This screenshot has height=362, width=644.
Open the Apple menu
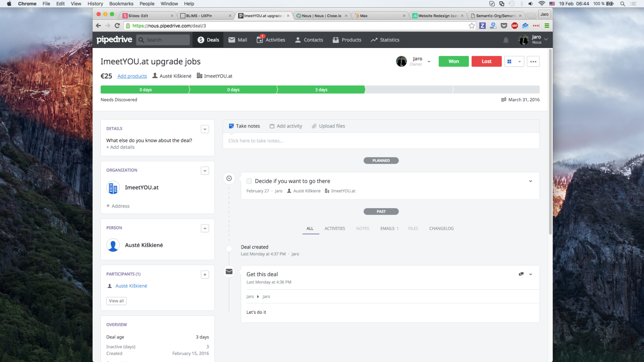point(9,4)
